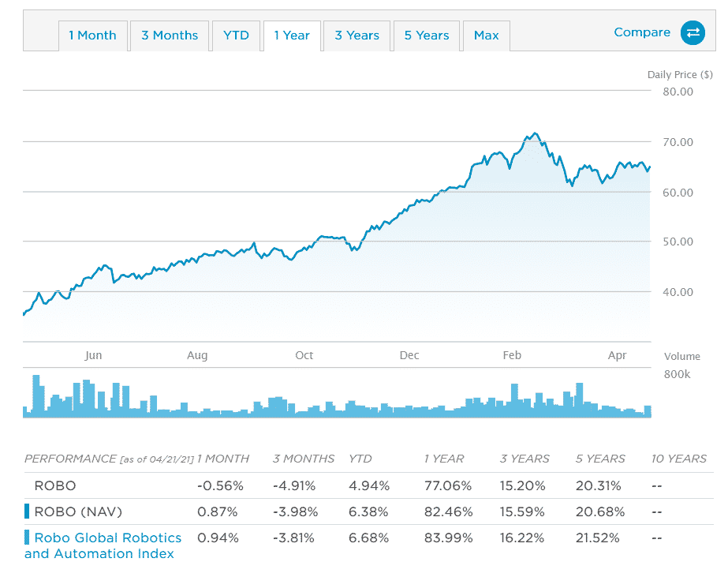Click the 800k volume axis label
The height and width of the screenshot is (562, 728).
677,374
